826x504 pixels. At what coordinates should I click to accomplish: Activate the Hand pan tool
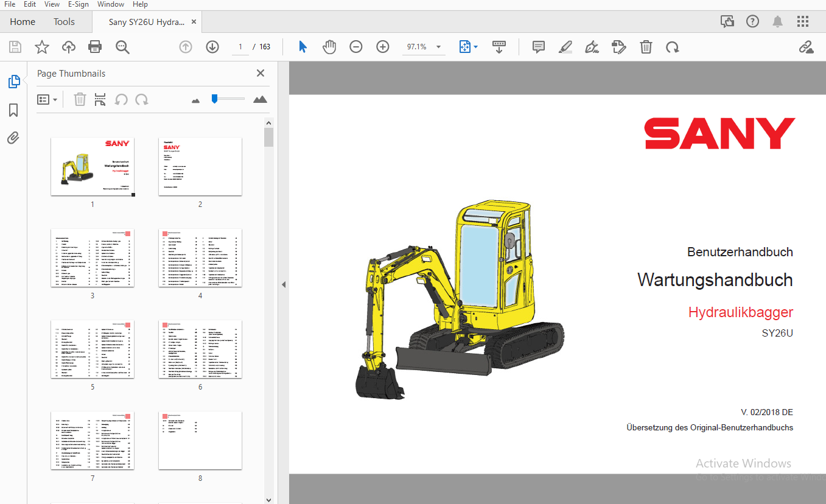329,47
